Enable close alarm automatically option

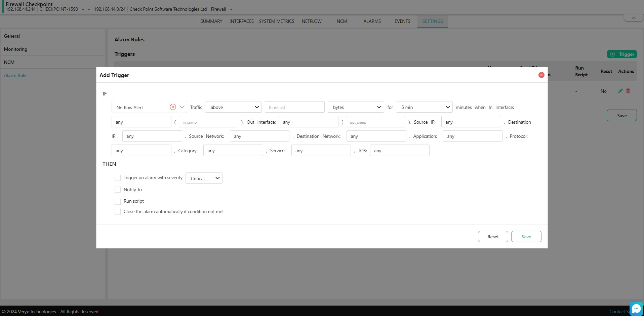coord(118,212)
